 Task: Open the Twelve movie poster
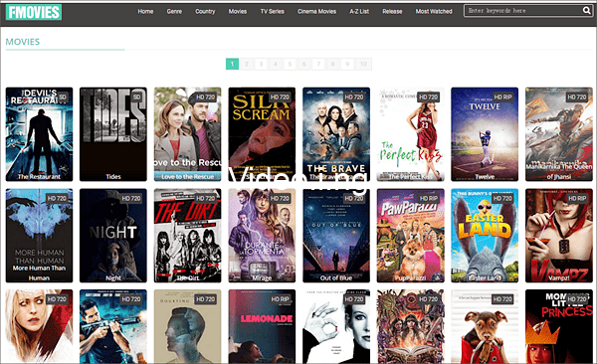point(485,134)
